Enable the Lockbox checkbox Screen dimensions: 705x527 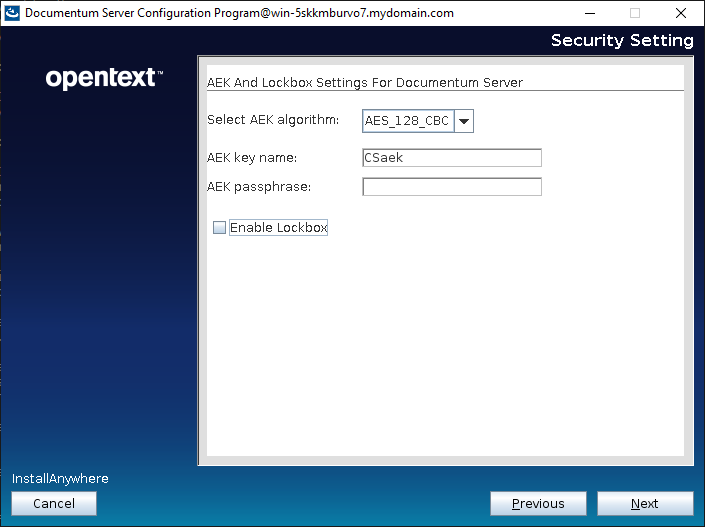[x=219, y=228]
